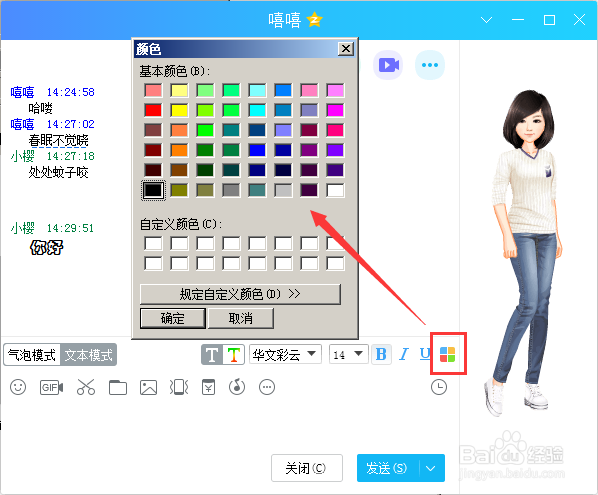Click the 处处蚊子咬 message text
The height and width of the screenshot is (495, 598).
pos(58,172)
